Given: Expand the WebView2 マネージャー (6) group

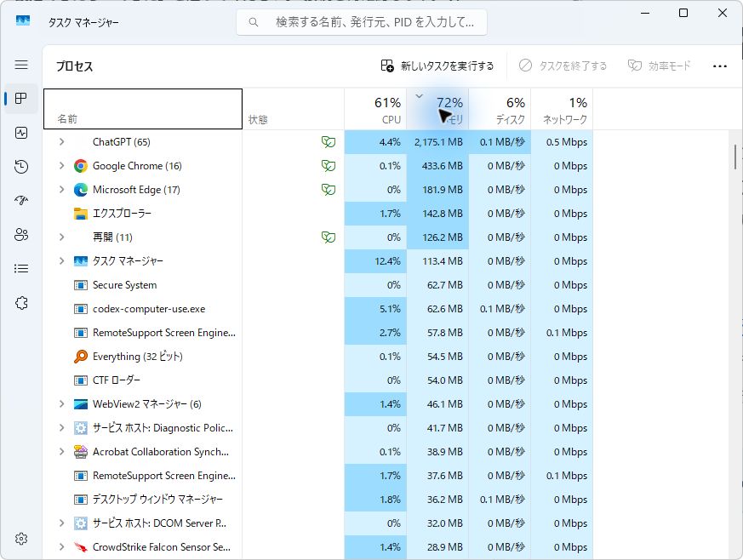Looking at the screenshot, I should (61, 404).
